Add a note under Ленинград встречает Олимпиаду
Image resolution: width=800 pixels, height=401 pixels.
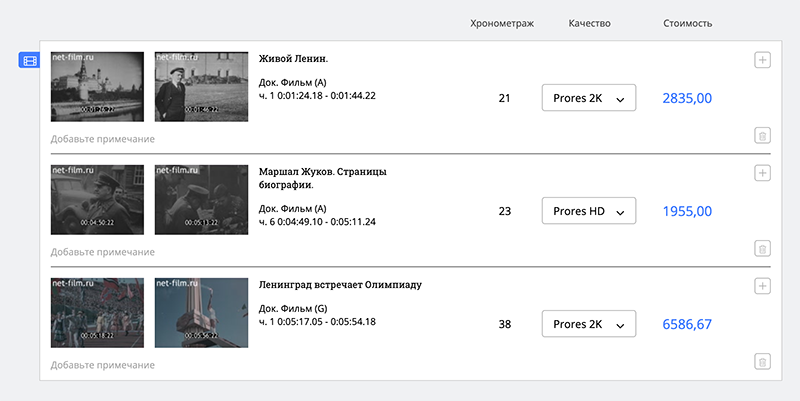point(103,365)
